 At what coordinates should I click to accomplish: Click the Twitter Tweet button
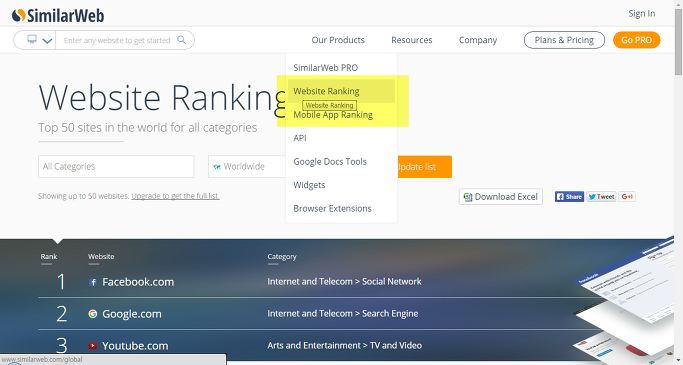tap(601, 197)
